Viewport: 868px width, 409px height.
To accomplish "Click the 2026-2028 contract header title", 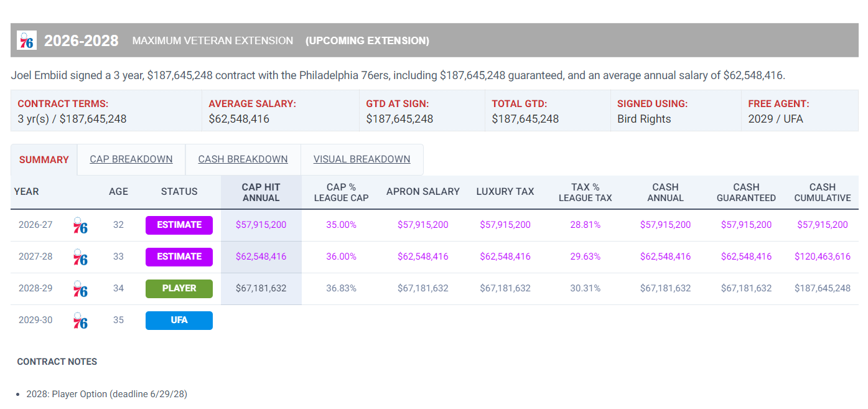I will coord(82,40).
